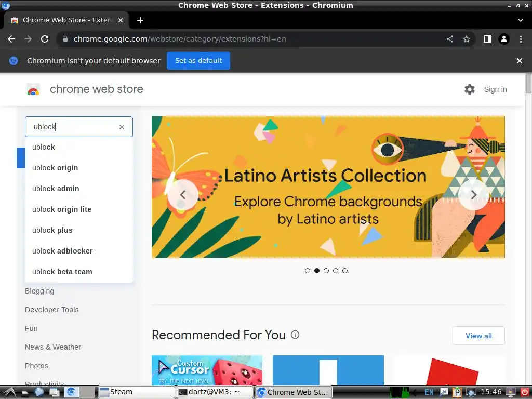
Task: Click the page vertical scrollbar thumb
Action: (x=528, y=83)
